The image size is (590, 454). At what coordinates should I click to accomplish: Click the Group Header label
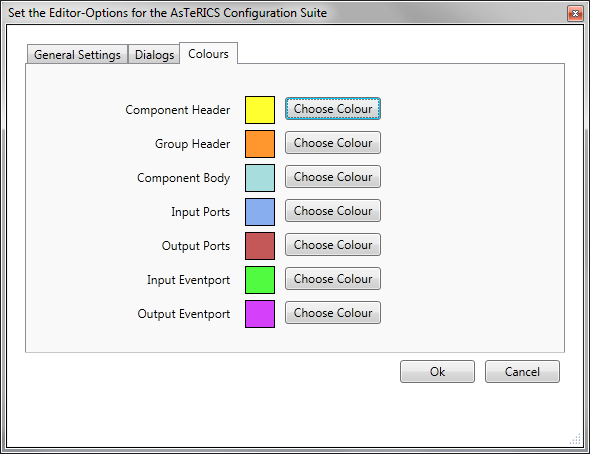point(192,144)
